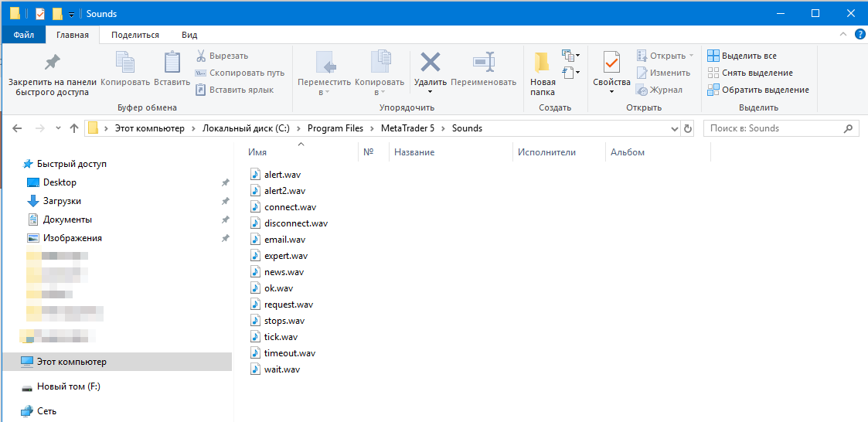The height and width of the screenshot is (422, 868).
Task: Click the Удалить red X icon
Action: (430, 62)
